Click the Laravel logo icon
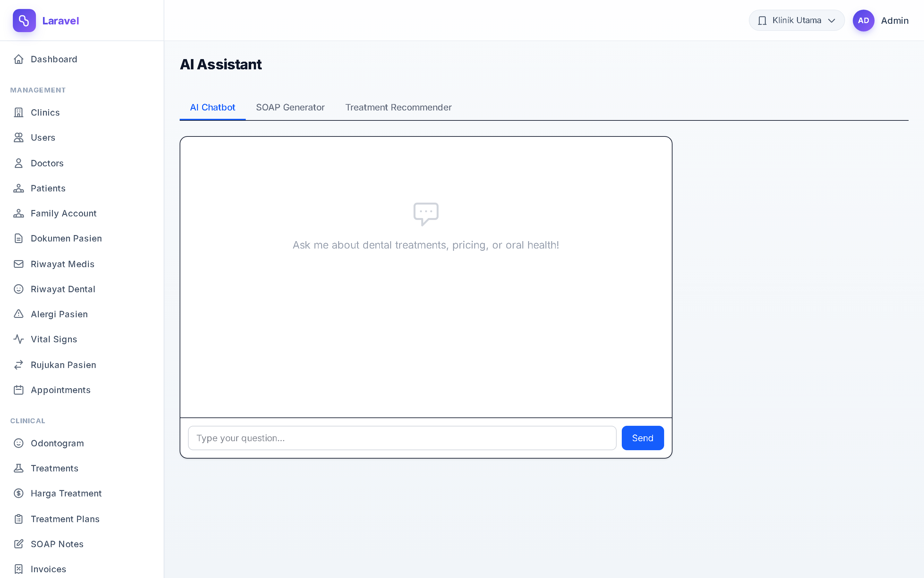The width and height of the screenshot is (924, 578). pos(24,21)
